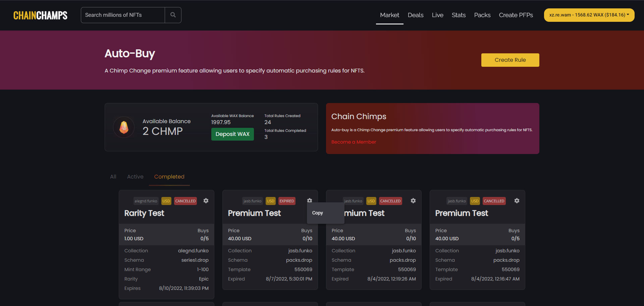Click 1-100 mint range value
The height and width of the screenshot is (306, 644).
tap(203, 269)
